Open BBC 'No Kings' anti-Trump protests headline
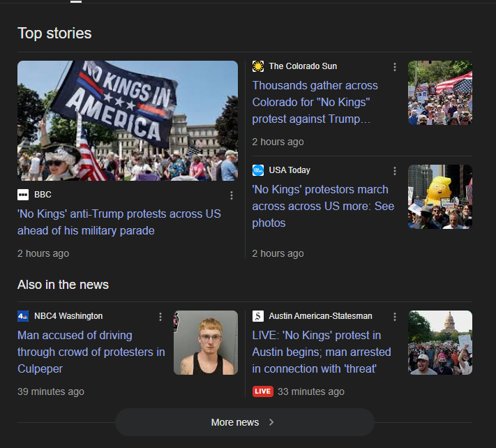The width and height of the screenshot is (496, 448). point(119,222)
